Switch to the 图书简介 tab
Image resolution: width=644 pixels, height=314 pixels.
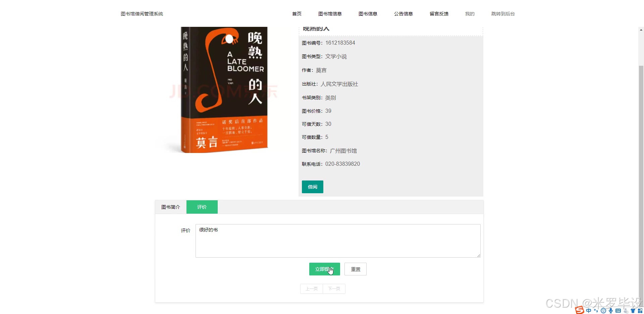[171, 207]
